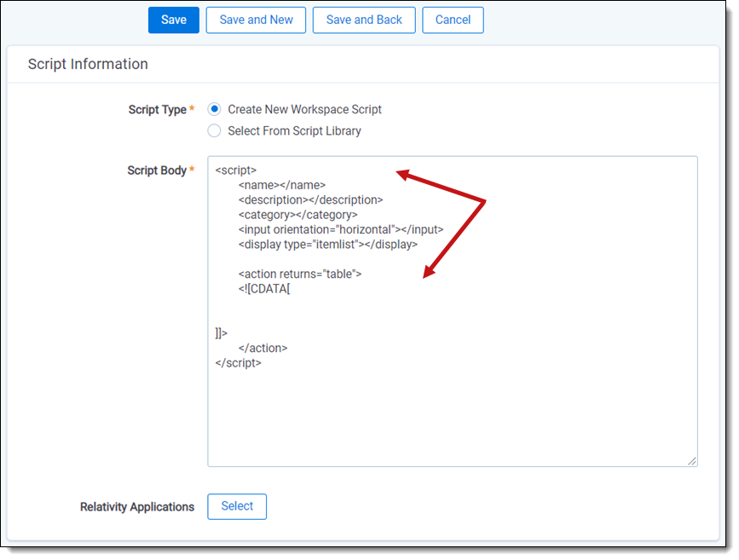Click the <category></category> line
739x560 pixels.
point(297,215)
